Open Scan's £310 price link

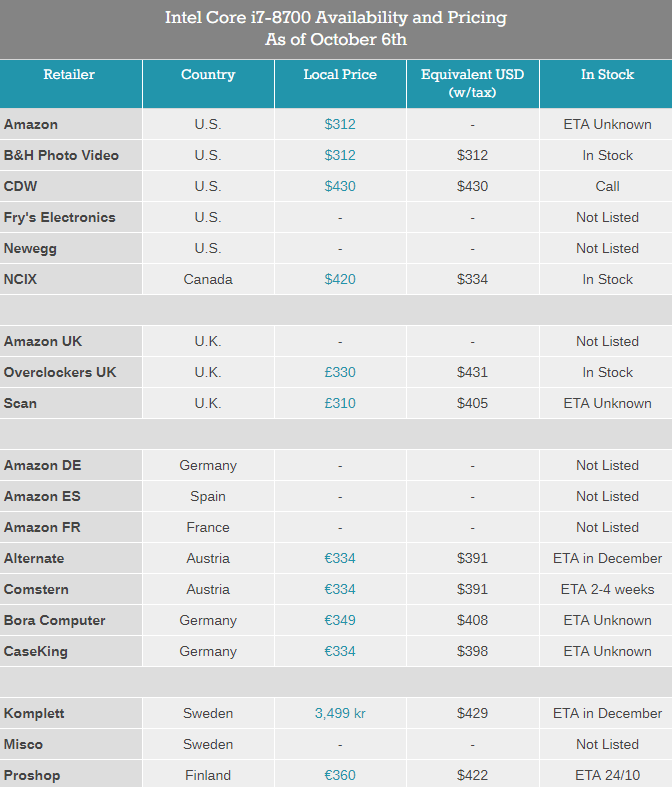click(x=340, y=403)
